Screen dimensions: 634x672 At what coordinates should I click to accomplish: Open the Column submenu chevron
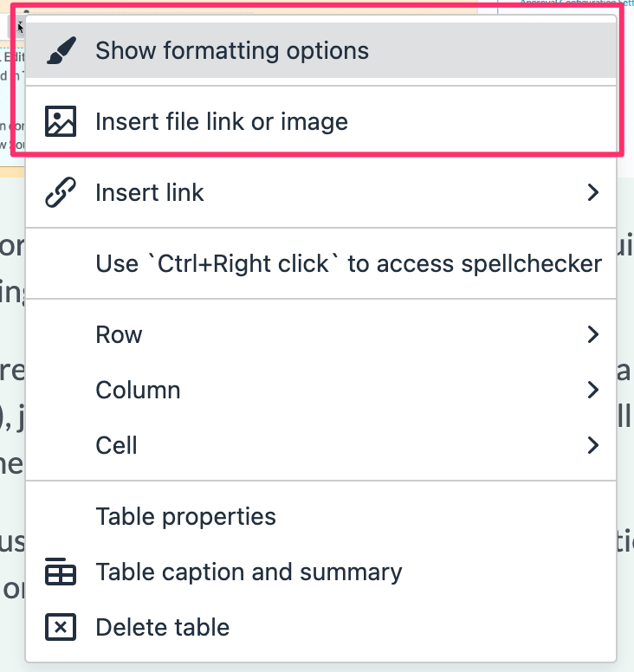(x=592, y=390)
